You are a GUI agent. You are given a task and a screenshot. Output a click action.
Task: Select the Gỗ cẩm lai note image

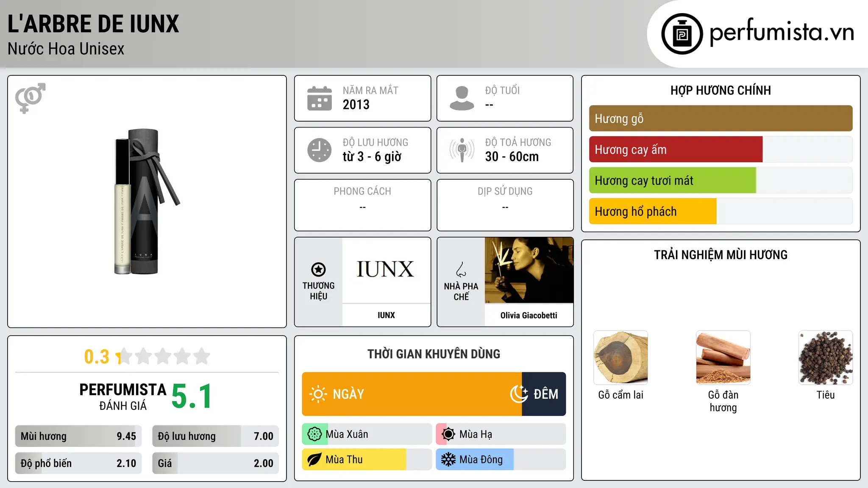point(620,358)
